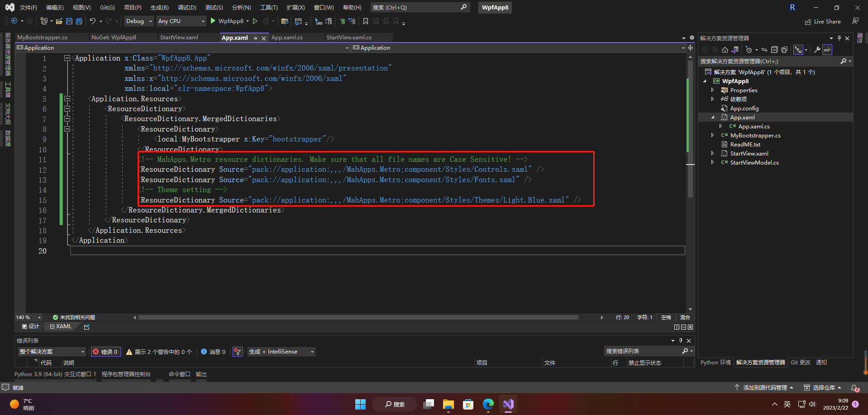
Task: Open the Debug configuration dropdown
Action: click(138, 21)
